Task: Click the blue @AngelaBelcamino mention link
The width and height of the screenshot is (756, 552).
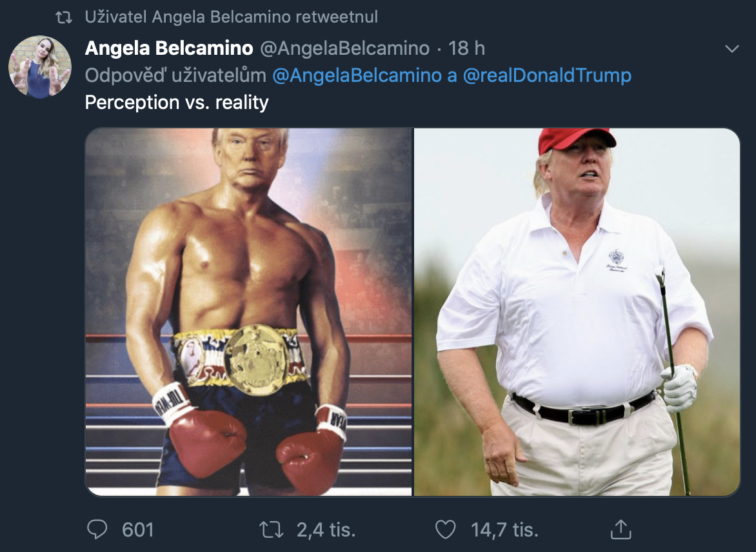Action: pos(357,75)
